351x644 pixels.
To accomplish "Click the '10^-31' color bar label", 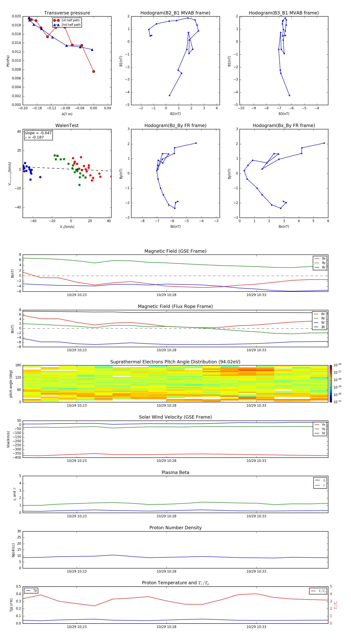I will tap(337, 402).
